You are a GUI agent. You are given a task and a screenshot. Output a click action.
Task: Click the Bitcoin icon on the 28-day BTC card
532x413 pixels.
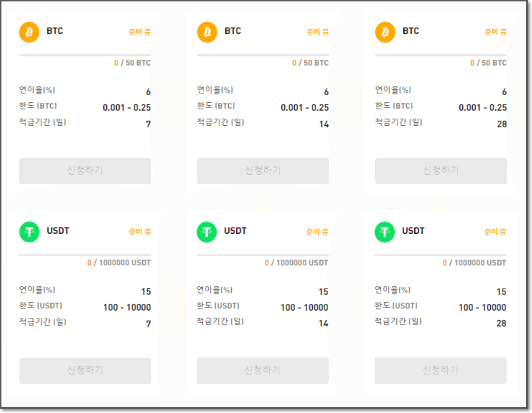(385, 32)
